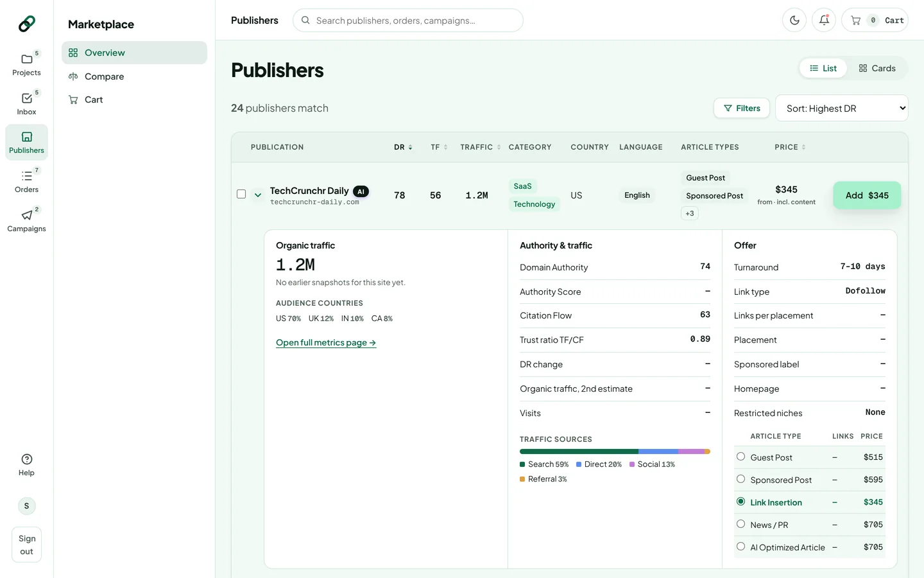Click the Domain Authority value 74
Viewport: 924px width, 578px height.
705,267
